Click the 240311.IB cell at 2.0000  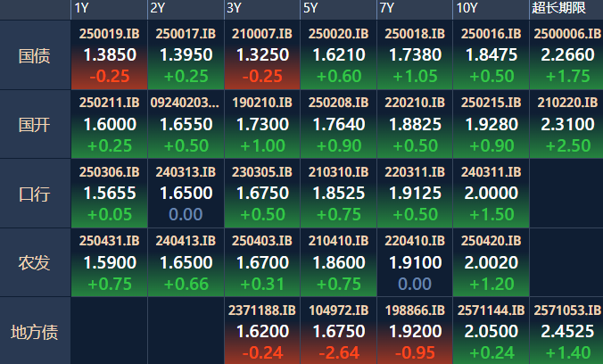point(491,193)
